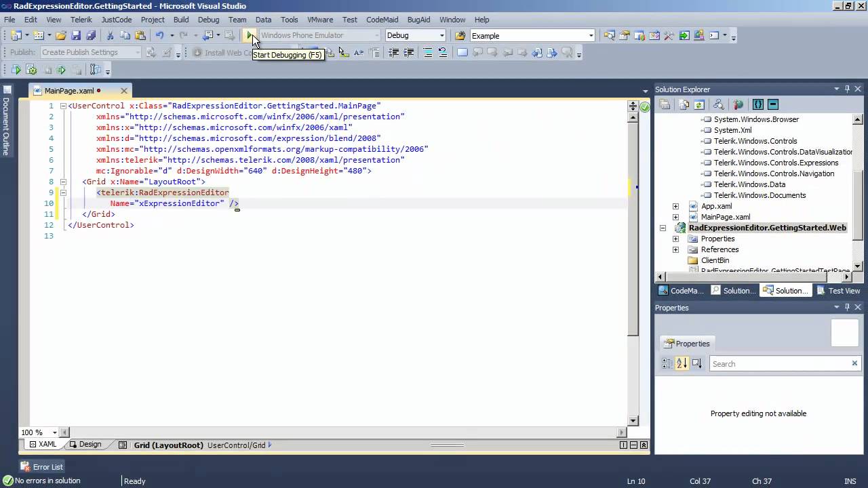Open the Example find combo box dropdown
The image size is (868, 488).
tap(591, 36)
